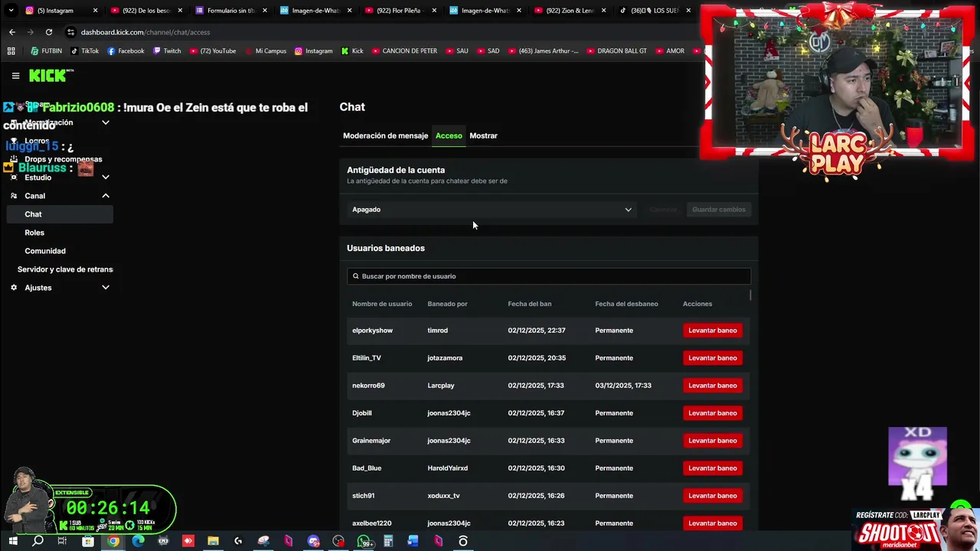The image size is (980, 551).
Task: Open Microsoft Store from taskbar
Action: 88,541
